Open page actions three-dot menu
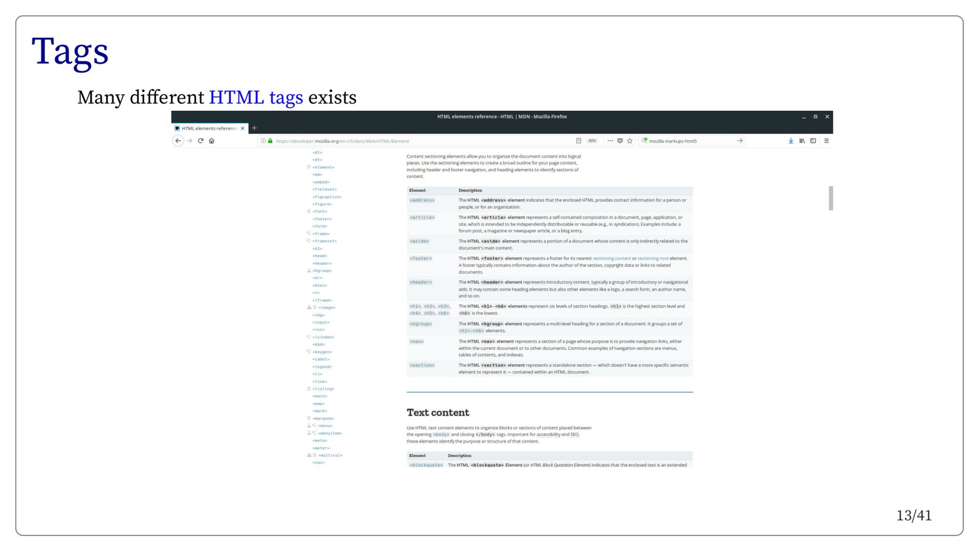 (x=610, y=141)
